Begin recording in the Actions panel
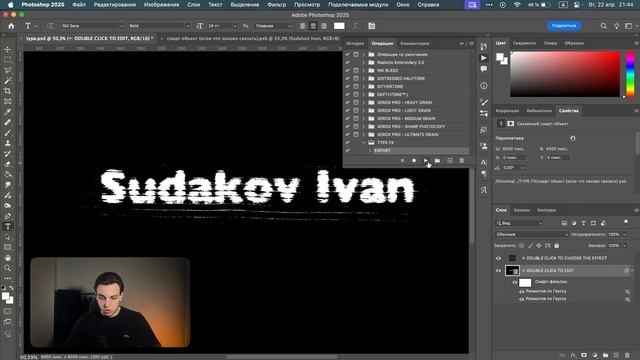The width and height of the screenshot is (640, 360). tap(414, 160)
